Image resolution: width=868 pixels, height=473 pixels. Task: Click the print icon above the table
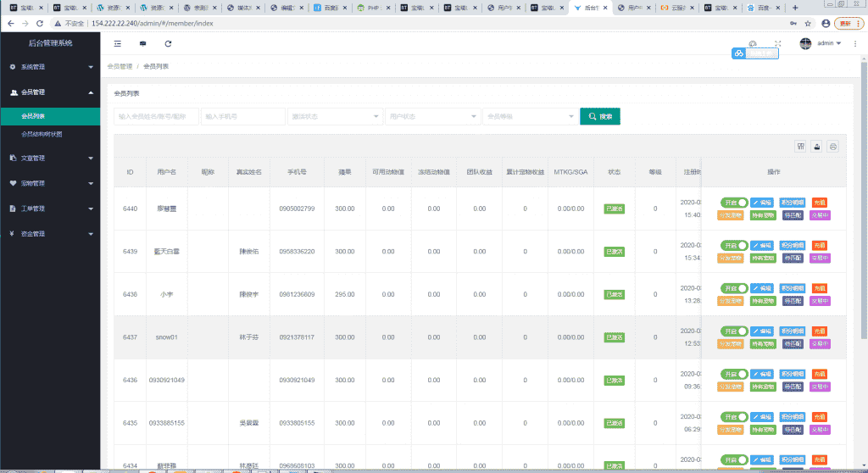(833, 146)
